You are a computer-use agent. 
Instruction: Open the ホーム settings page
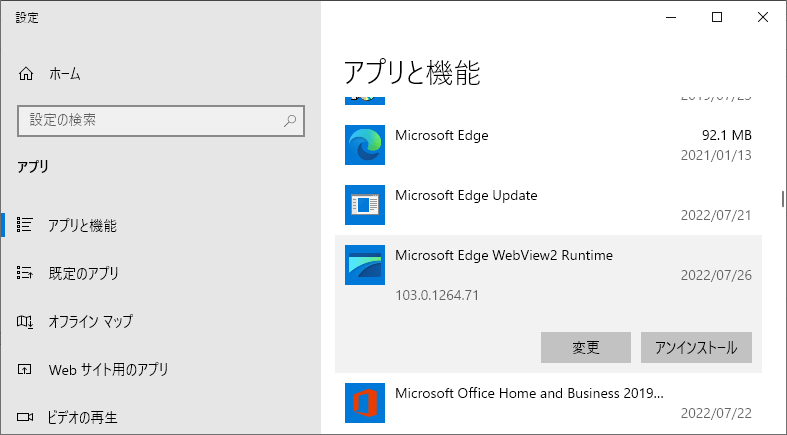point(161,74)
